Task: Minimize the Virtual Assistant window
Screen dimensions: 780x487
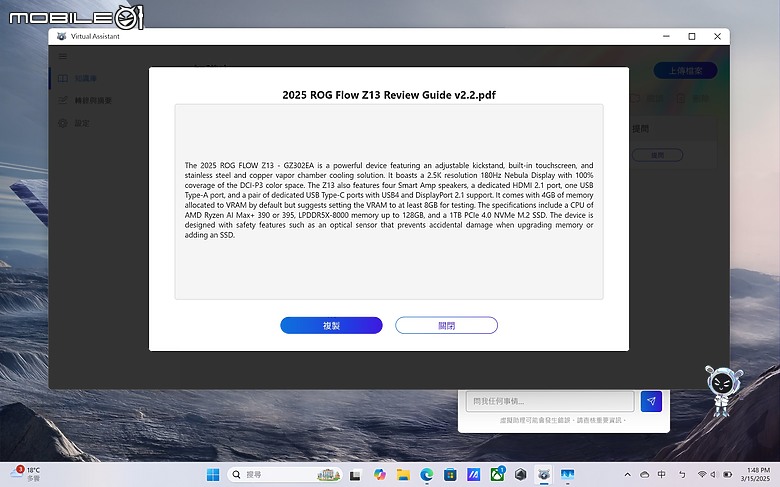Action: point(666,36)
